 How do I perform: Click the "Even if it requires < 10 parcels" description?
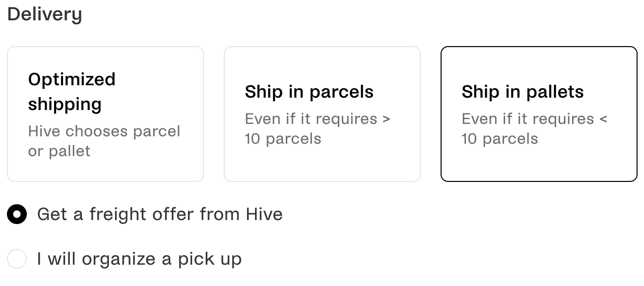(x=534, y=128)
